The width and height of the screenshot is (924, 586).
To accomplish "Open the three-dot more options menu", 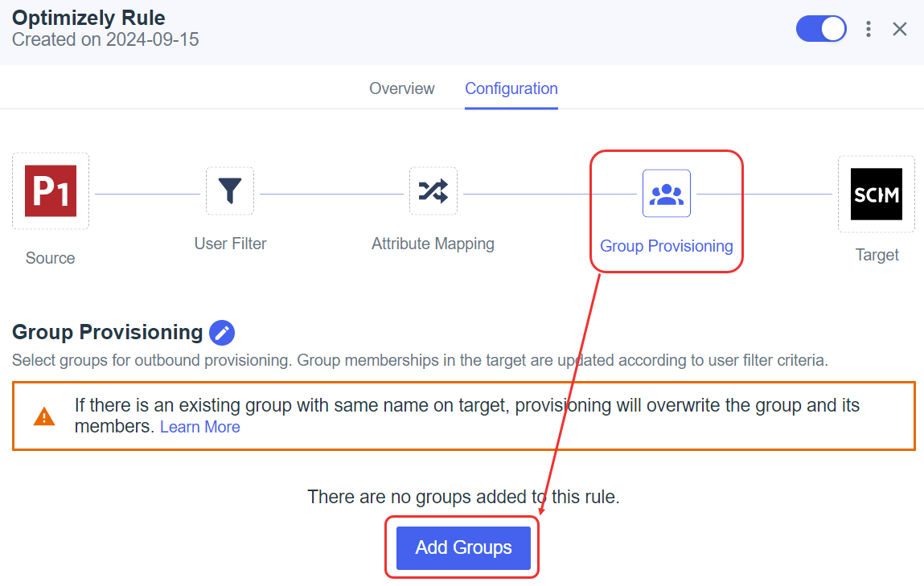I will tap(868, 29).
